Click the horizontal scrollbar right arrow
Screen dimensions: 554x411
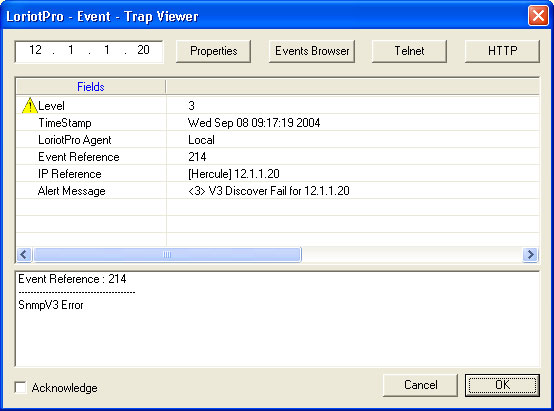click(x=530, y=254)
